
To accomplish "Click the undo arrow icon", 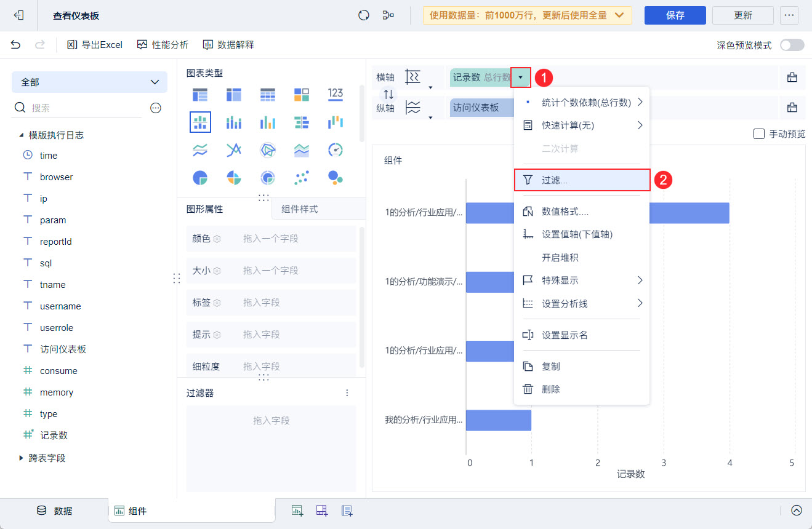I will point(16,44).
